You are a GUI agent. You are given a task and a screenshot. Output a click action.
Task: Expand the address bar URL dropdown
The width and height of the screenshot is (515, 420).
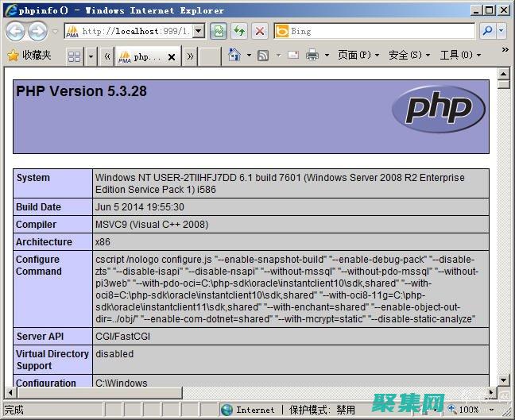tap(199, 31)
